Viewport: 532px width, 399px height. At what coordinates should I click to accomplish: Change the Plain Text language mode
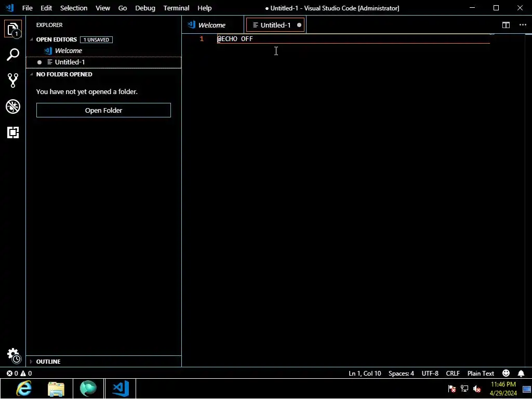pos(481,373)
